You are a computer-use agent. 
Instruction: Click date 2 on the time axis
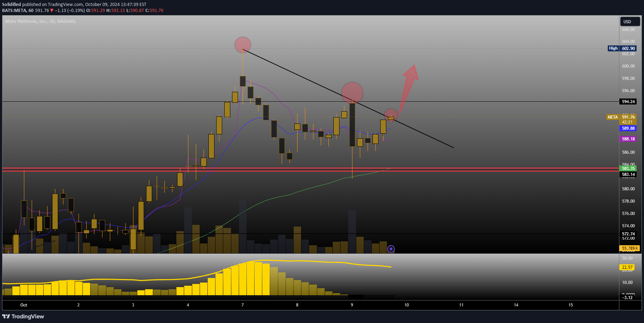click(78, 305)
